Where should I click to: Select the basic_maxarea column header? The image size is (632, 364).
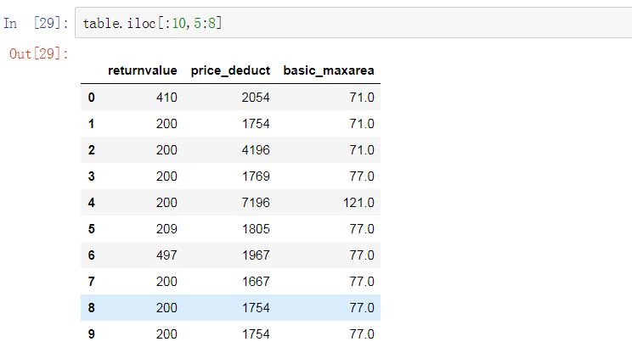[x=329, y=70]
